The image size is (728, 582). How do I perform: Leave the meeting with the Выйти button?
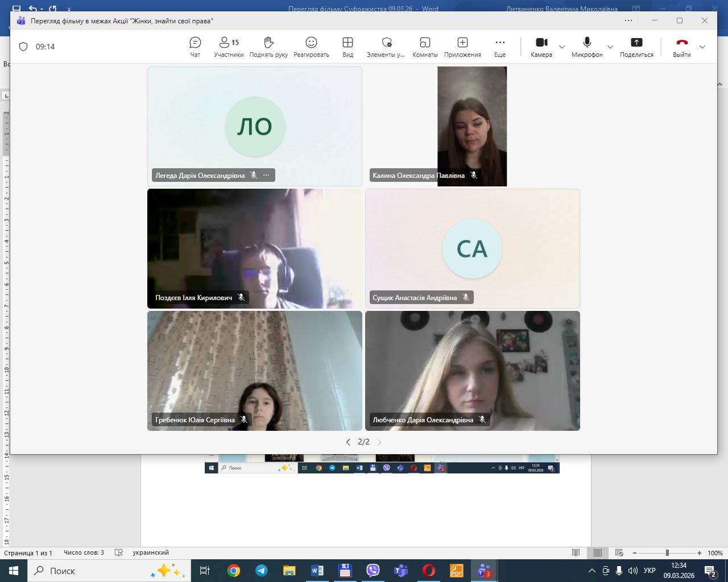click(681, 47)
